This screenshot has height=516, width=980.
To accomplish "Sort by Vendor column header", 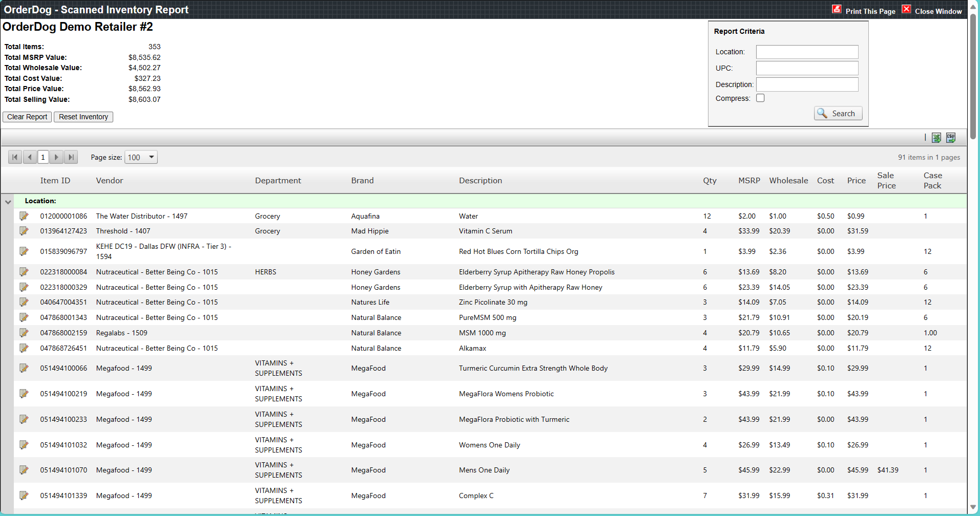I will tap(110, 181).
